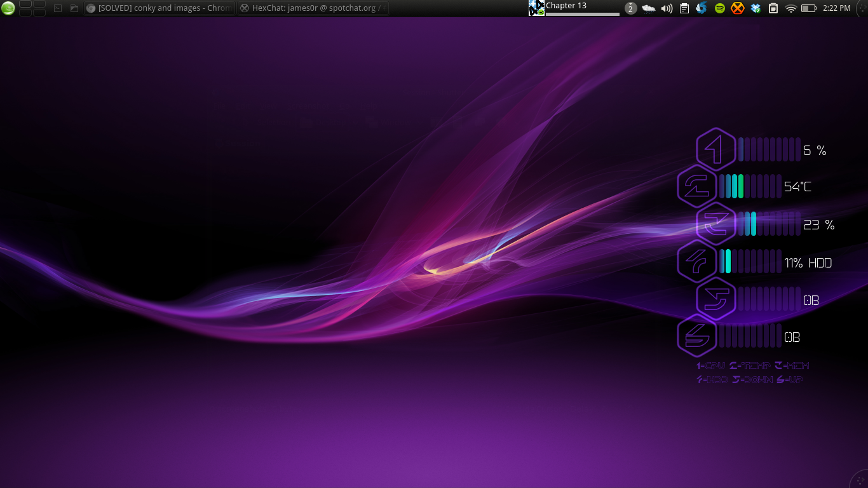Open the battery power indicator
This screenshot has width=868, height=488.
click(809, 8)
